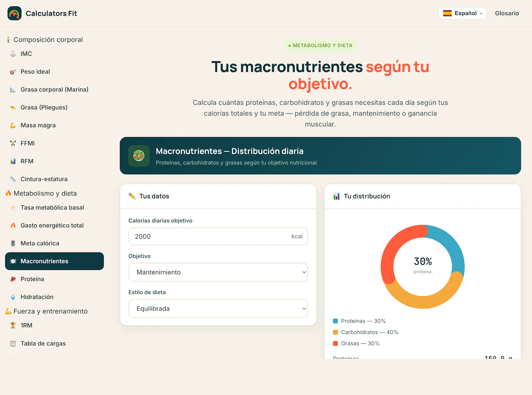Viewport: 532px width, 395px height.
Task: Click the Peso ideal target icon
Action: [x=13, y=72]
